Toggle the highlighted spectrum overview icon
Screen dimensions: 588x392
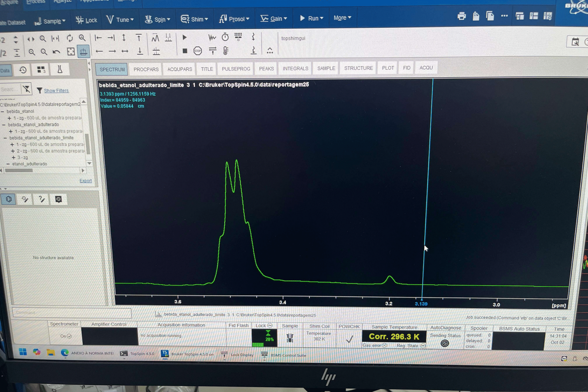(84, 51)
